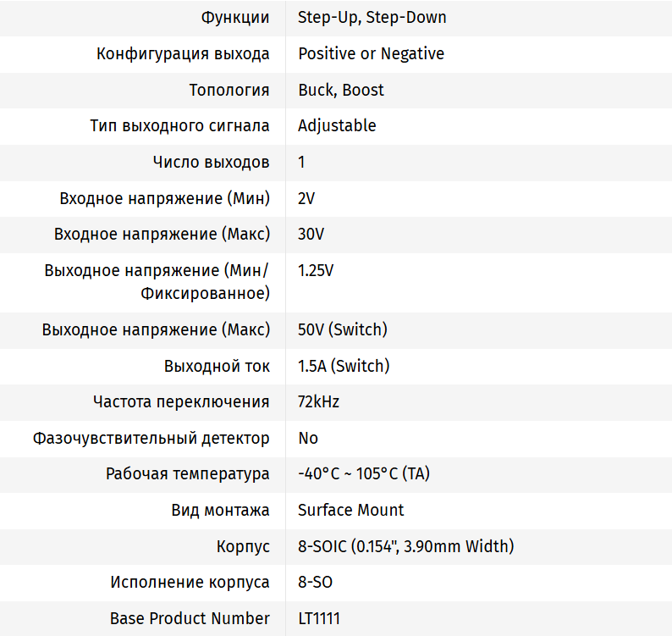Select the "72kHz" switching frequency value
The image size is (672, 636).
click(x=318, y=402)
